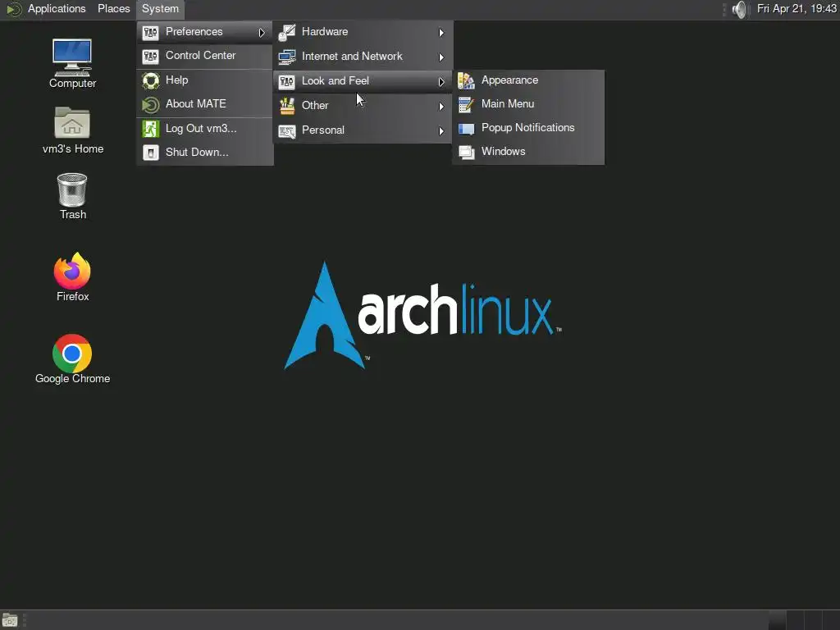Open the Places menu
This screenshot has height=630, width=840.
click(x=113, y=9)
